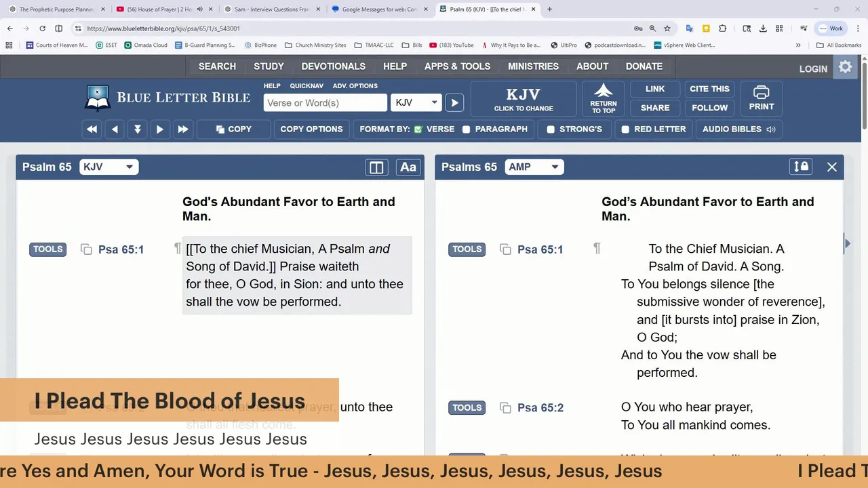Screen dimensions: 868x488
Task: Click audio speaker icon on Audio Bibles
Action: (771, 129)
